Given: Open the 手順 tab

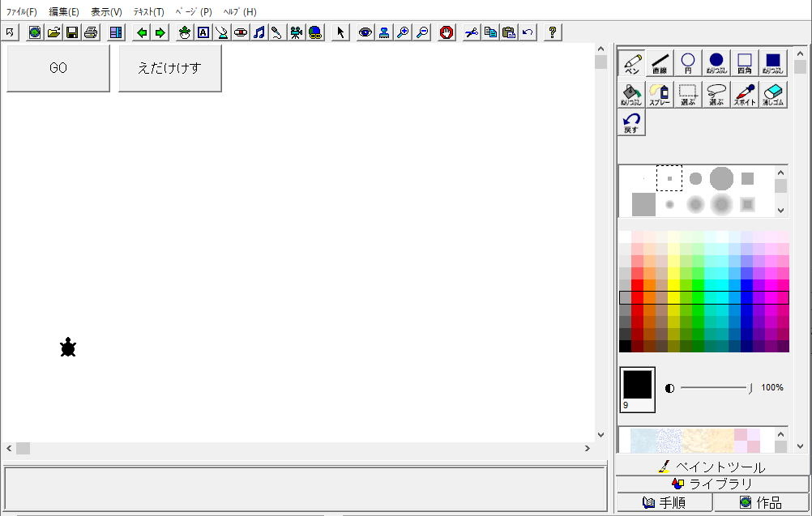Looking at the screenshot, I should coord(665,502).
